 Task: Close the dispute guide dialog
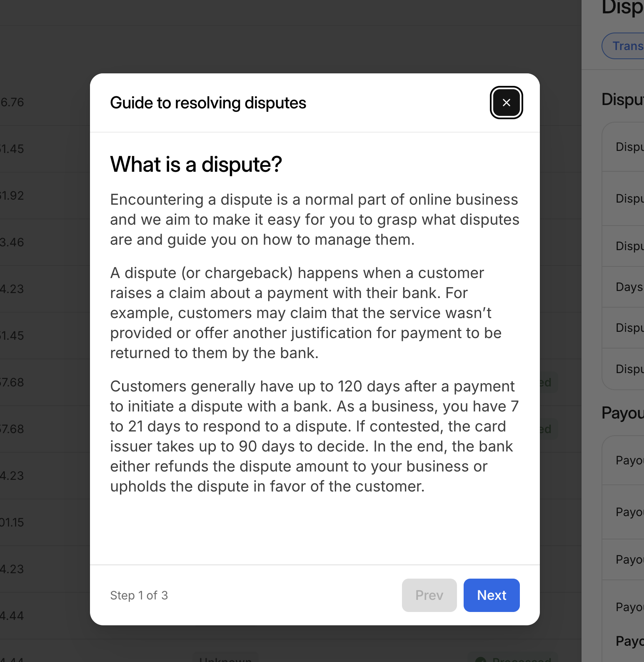tap(506, 103)
